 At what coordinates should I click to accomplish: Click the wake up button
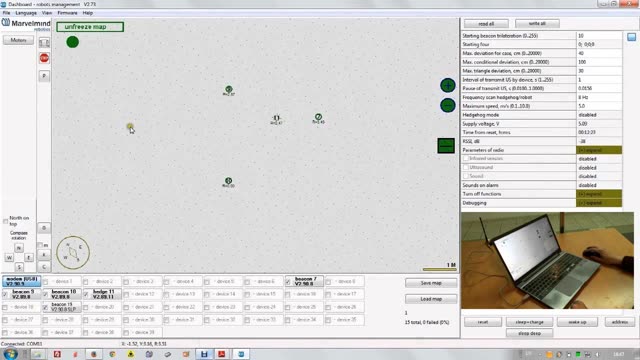coord(577,322)
